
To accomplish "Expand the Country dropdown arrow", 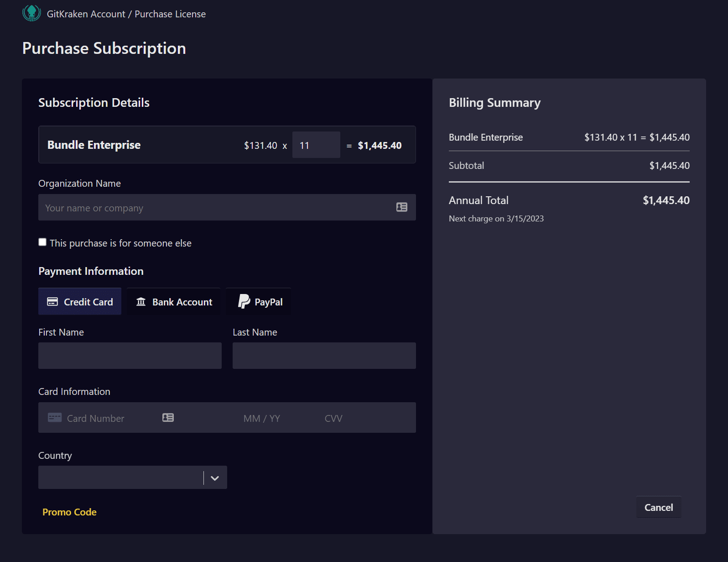I will pyautogui.click(x=215, y=478).
